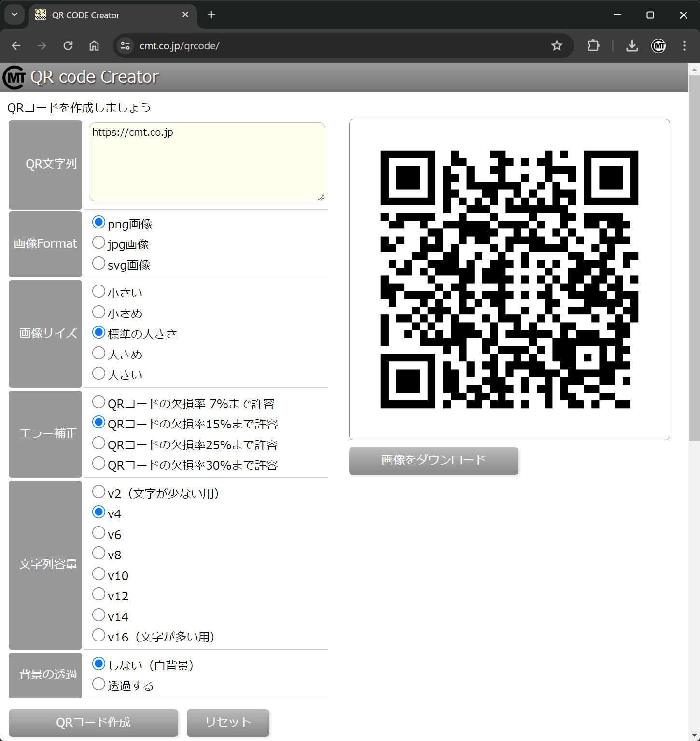
Task: Click the エラー補正 label cell
Action: coord(45,434)
